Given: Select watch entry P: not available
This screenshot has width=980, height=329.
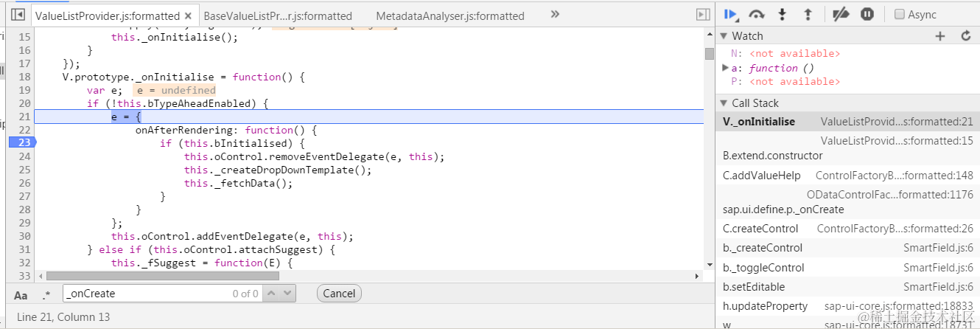Looking at the screenshot, I should click(785, 82).
